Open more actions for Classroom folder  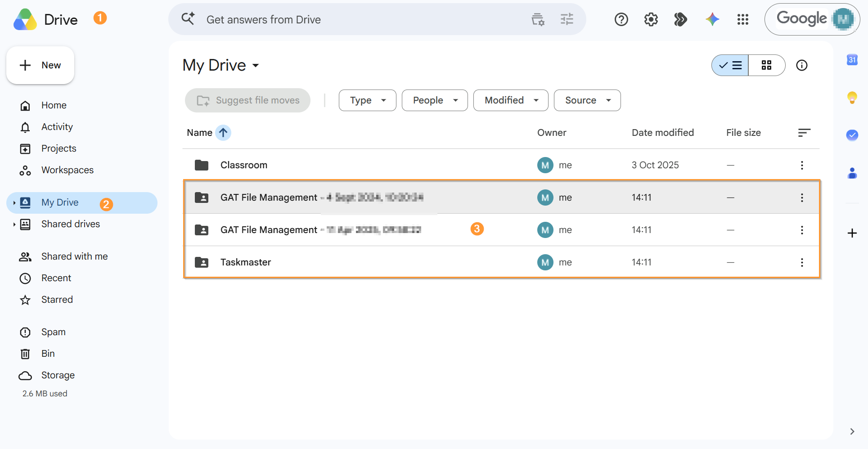pyautogui.click(x=801, y=165)
